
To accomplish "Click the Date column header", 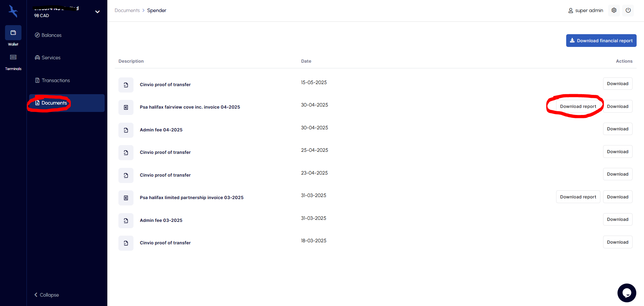I will (306, 61).
